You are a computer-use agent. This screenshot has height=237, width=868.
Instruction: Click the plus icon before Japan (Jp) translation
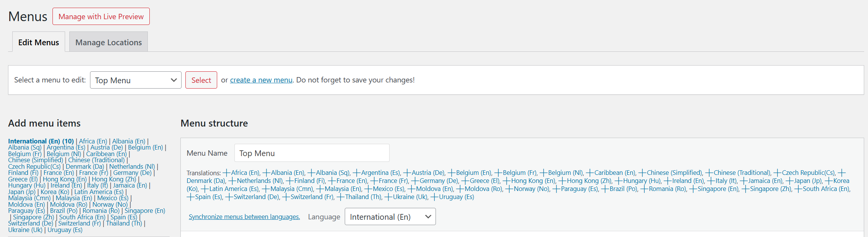[x=789, y=181]
